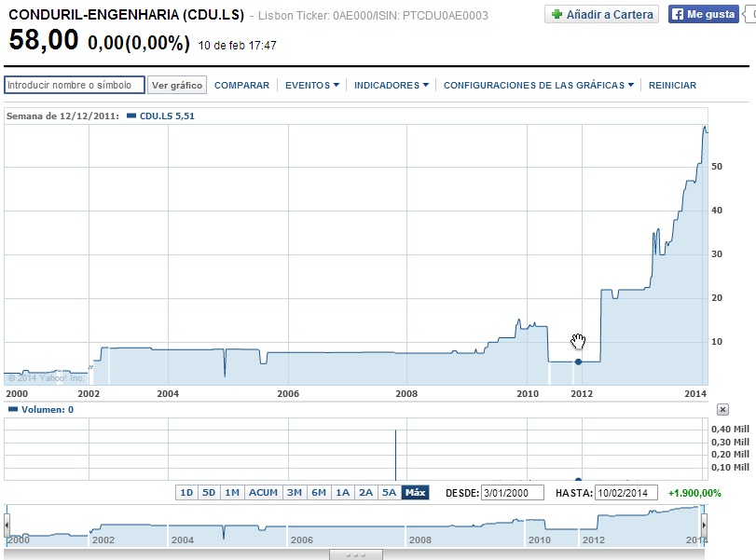Click the DESDE date field
The height and width of the screenshot is (560, 756).
513,493
